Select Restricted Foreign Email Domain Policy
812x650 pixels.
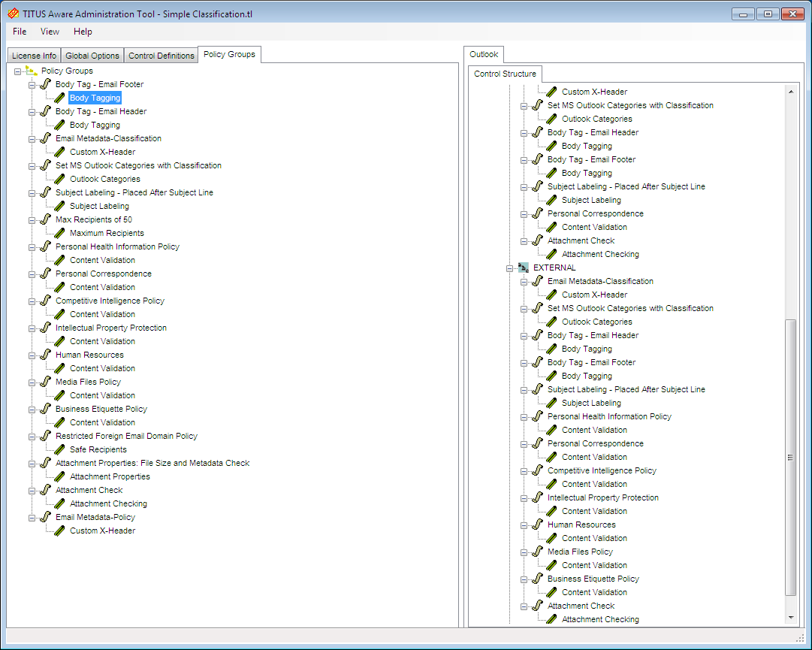(x=126, y=436)
